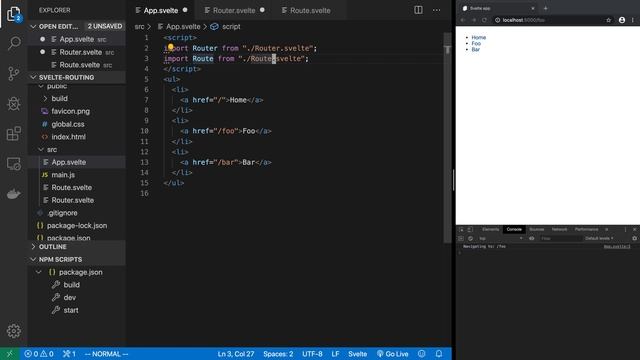
Task: Click the remote window indicator in status bar
Action: (9, 354)
